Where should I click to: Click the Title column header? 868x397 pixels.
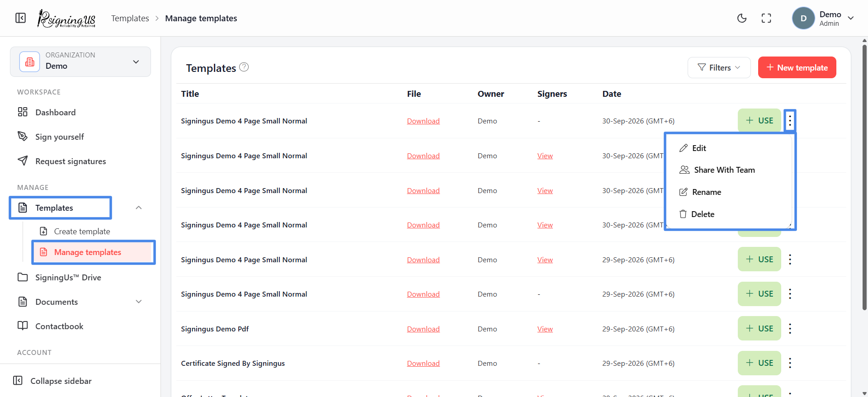click(190, 94)
